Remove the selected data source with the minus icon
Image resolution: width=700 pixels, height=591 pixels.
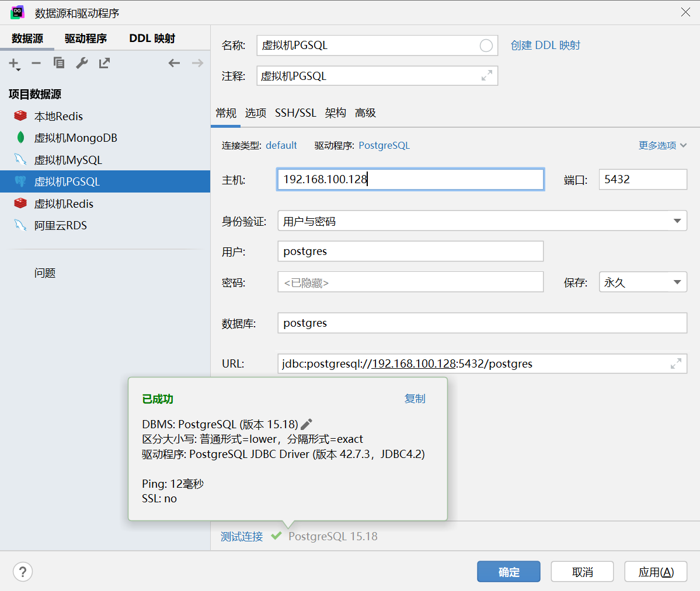tap(36, 64)
